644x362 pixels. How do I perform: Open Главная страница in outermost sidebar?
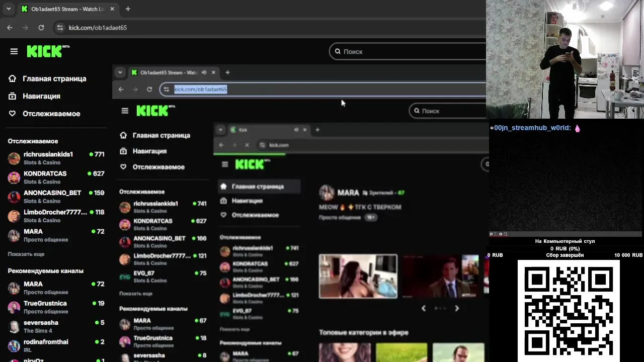point(54,78)
